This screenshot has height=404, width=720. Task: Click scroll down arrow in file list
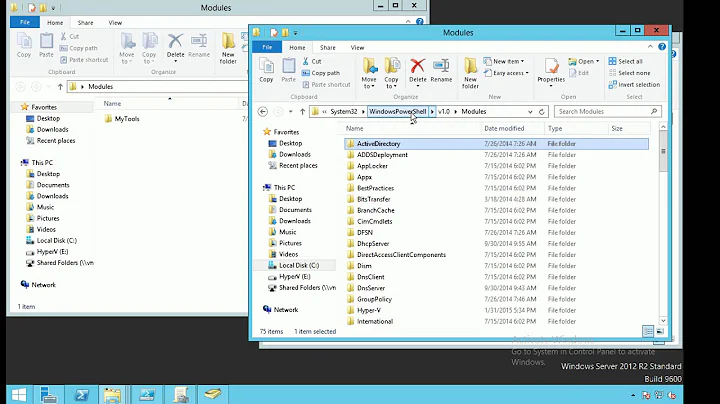(663, 320)
